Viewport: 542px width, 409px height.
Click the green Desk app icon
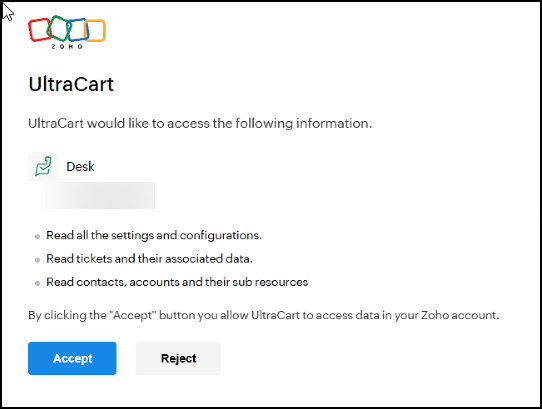pyautogui.click(x=43, y=167)
